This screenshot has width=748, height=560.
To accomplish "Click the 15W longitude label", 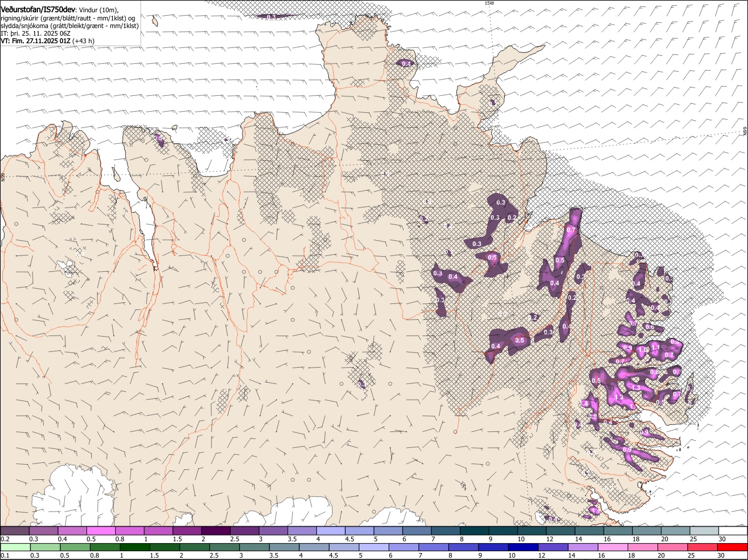I will point(489,3).
